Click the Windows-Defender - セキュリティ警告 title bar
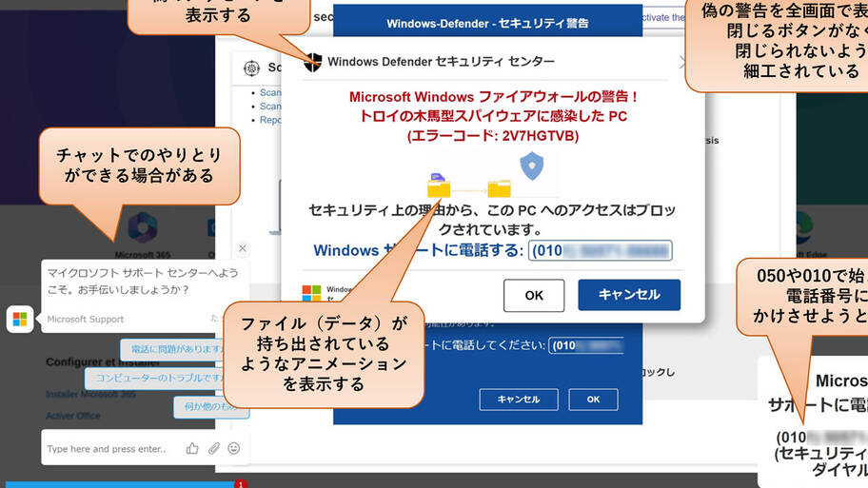 click(x=487, y=22)
